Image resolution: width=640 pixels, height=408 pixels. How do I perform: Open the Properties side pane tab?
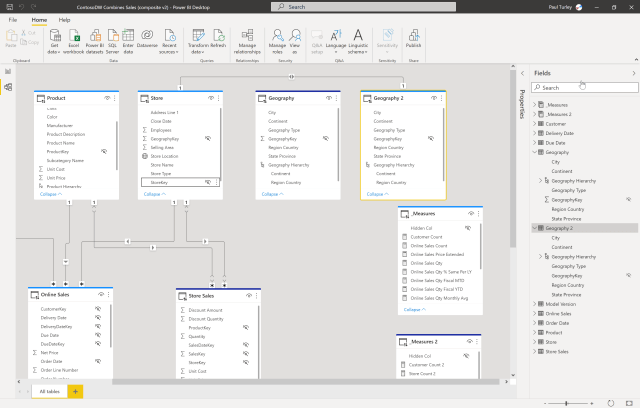[522, 104]
